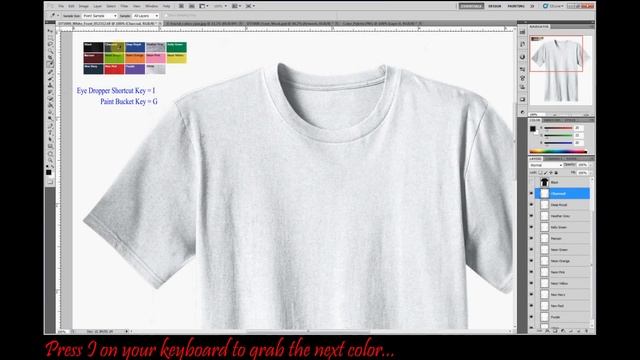Click the Neon Pink swatch on the canvas
Screen dimensions: 640x360
point(156,58)
